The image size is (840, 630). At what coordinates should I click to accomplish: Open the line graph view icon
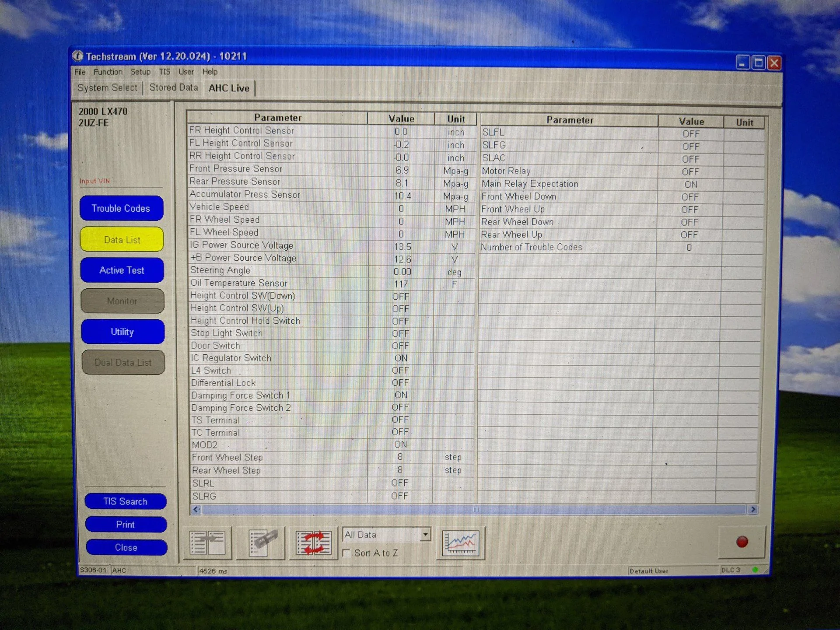(x=461, y=543)
